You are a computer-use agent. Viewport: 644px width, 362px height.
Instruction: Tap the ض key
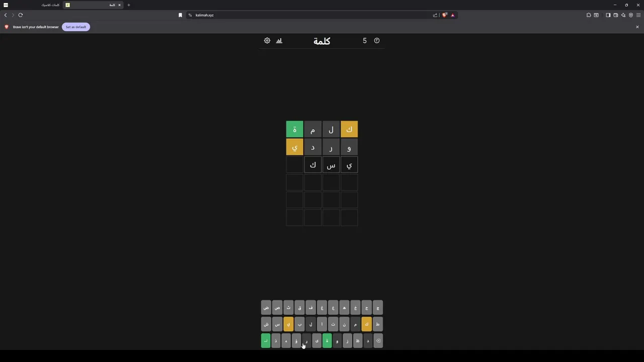click(266, 308)
